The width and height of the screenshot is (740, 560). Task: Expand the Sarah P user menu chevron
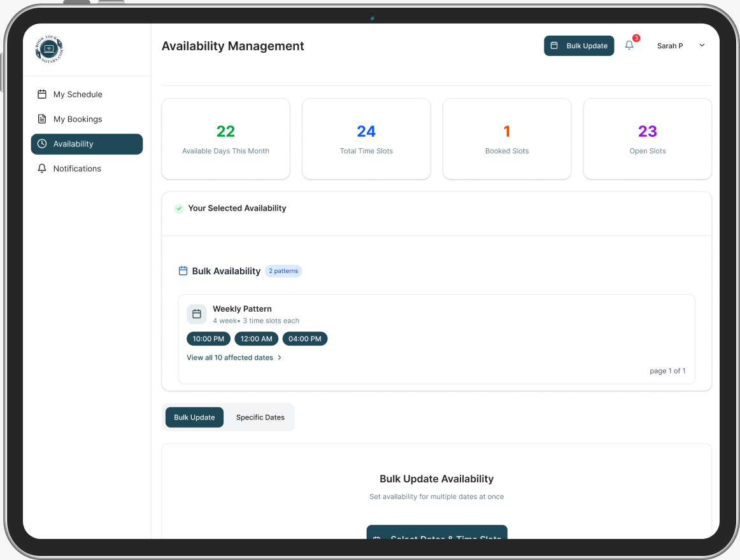coord(702,45)
